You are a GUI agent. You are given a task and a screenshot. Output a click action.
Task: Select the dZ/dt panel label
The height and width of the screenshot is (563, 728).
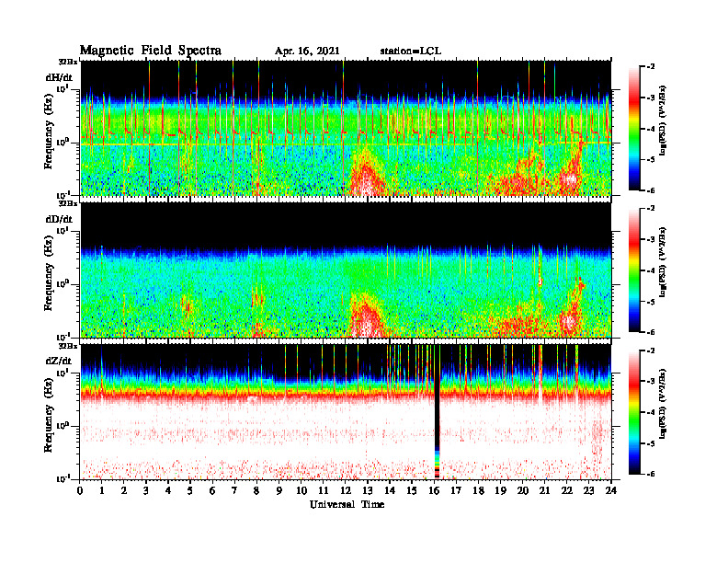pos(59,361)
